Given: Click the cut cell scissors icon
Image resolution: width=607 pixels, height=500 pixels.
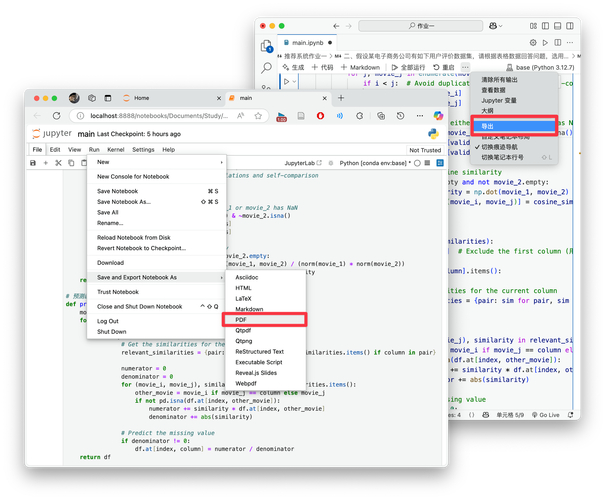Looking at the screenshot, I should pos(58,163).
